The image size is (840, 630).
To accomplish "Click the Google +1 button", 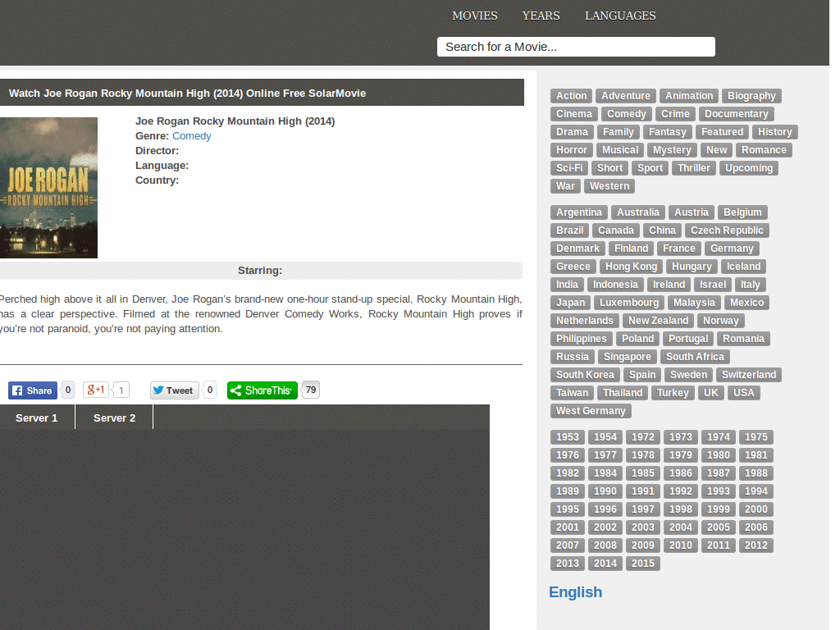I will pyautogui.click(x=96, y=390).
